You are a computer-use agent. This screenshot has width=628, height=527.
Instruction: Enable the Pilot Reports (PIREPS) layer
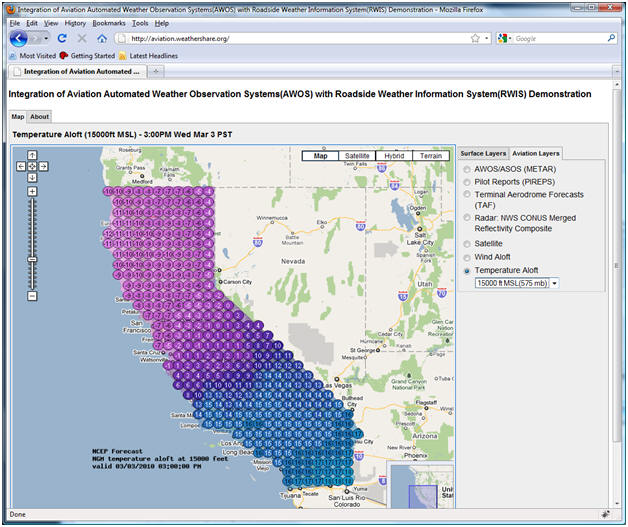(467, 182)
